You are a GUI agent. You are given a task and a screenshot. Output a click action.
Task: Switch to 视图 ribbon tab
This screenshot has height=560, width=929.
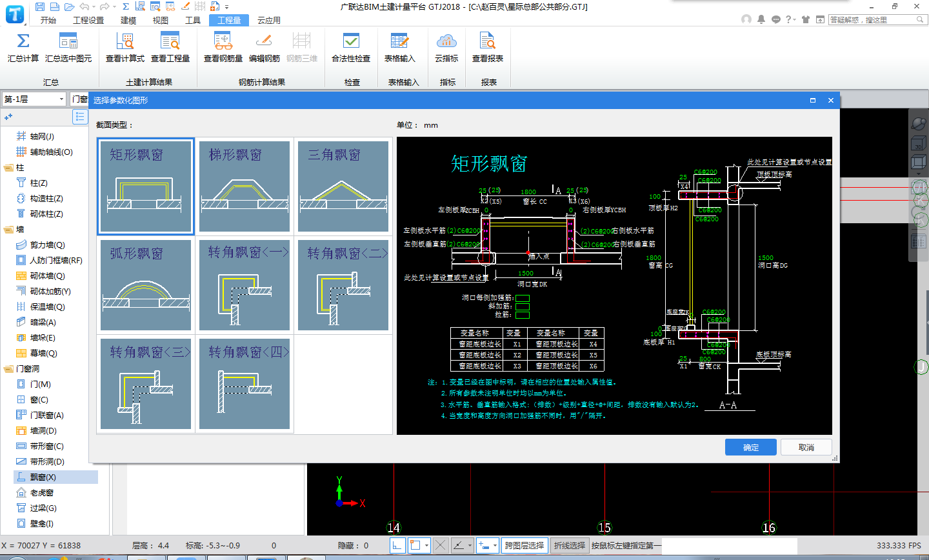[x=161, y=20]
